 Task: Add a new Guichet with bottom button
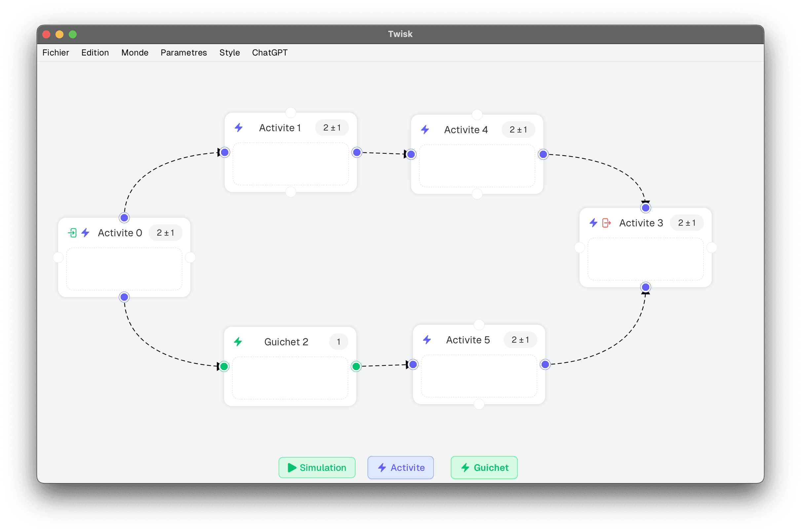pyautogui.click(x=484, y=468)
